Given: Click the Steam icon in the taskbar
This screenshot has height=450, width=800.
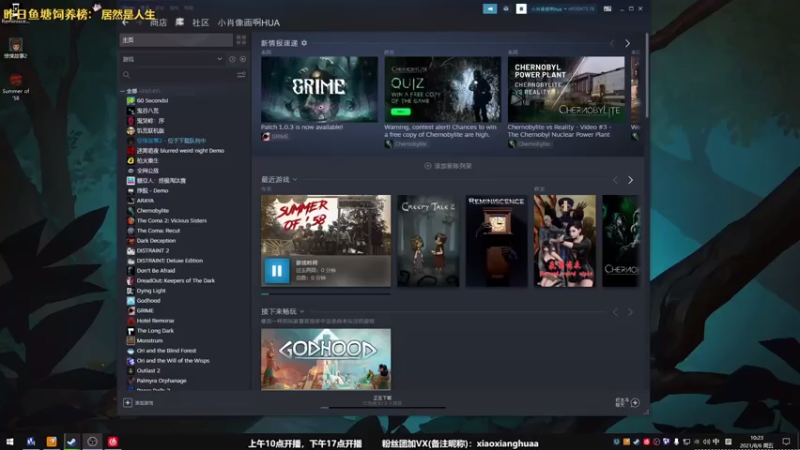Looking at the screenshot, I should 71,441.
